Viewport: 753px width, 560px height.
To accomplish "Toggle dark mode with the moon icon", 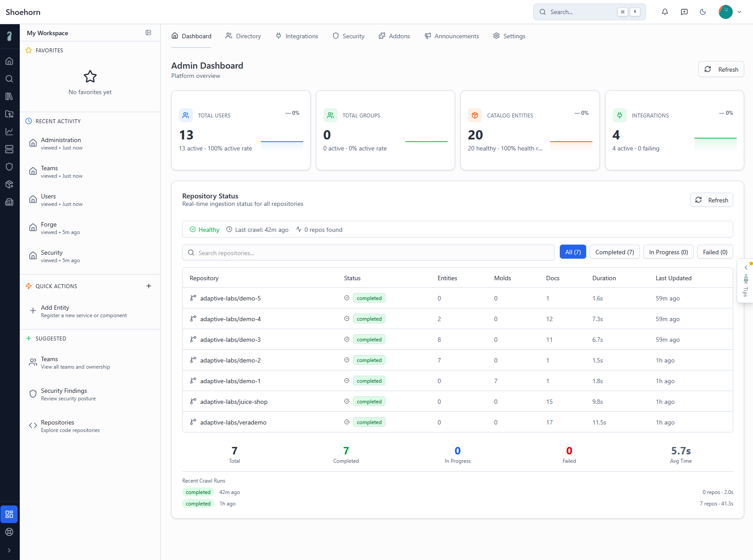I will 703,12.
